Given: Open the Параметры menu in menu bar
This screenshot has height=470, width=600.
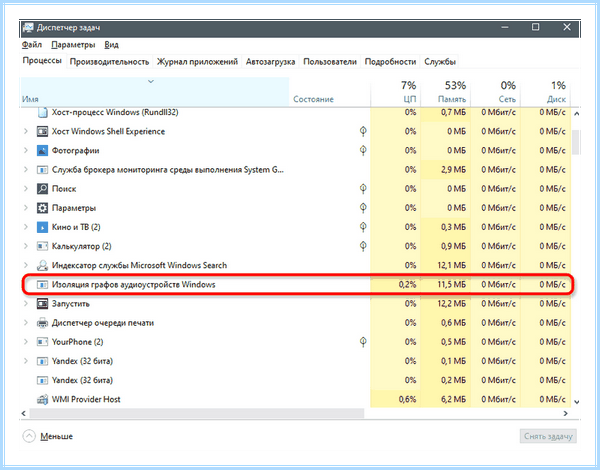Looking at the screenshot, I should [73, 45].
